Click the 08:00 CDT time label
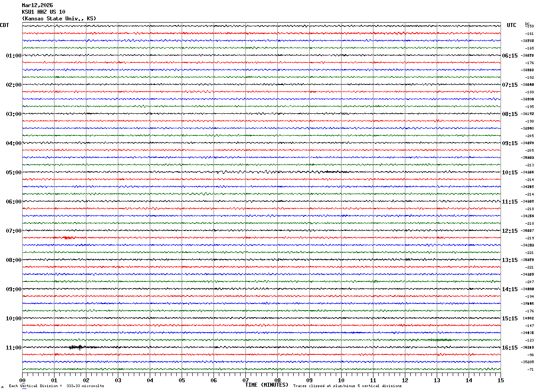This screenshot has width=536, height=392. [x=13, y=260]
